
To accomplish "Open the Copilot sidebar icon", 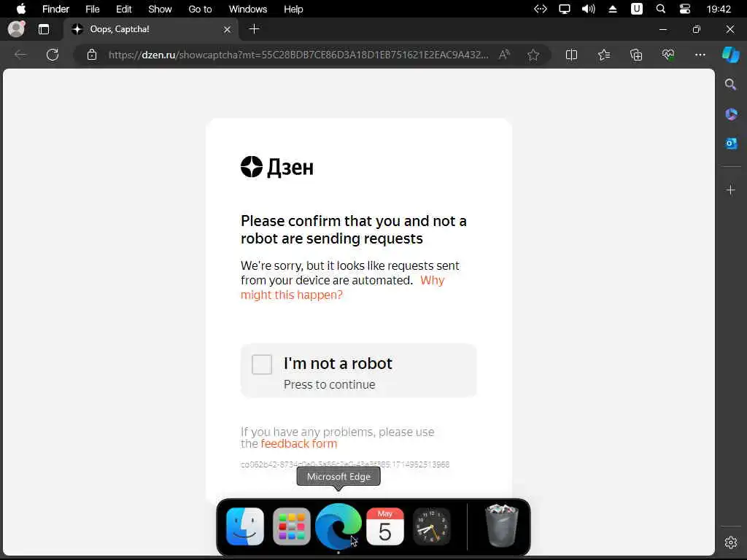I will (x=730, y=55).
